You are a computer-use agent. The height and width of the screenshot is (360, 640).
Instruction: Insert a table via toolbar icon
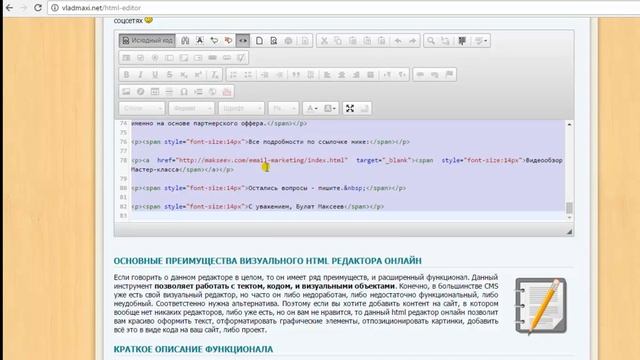click(x=155, y=92)
